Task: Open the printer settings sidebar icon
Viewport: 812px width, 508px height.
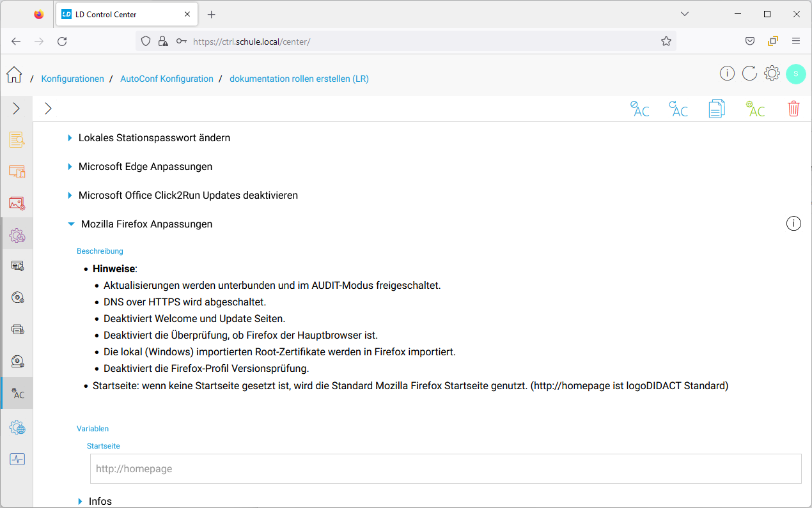Action: coord(17,330)
